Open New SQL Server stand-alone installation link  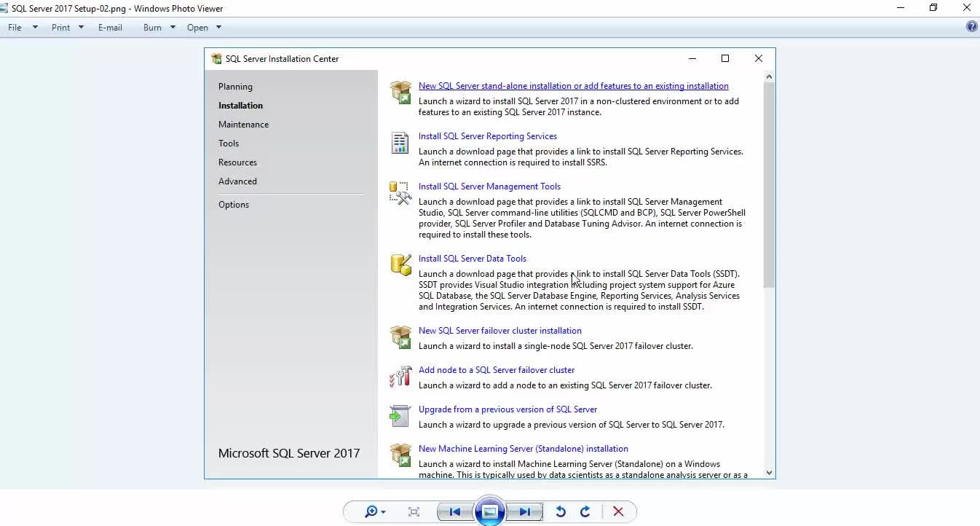574,86
